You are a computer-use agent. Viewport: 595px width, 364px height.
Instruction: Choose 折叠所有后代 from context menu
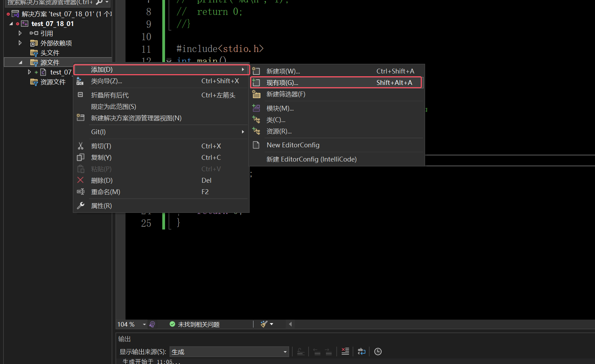[x=162, y=95]
